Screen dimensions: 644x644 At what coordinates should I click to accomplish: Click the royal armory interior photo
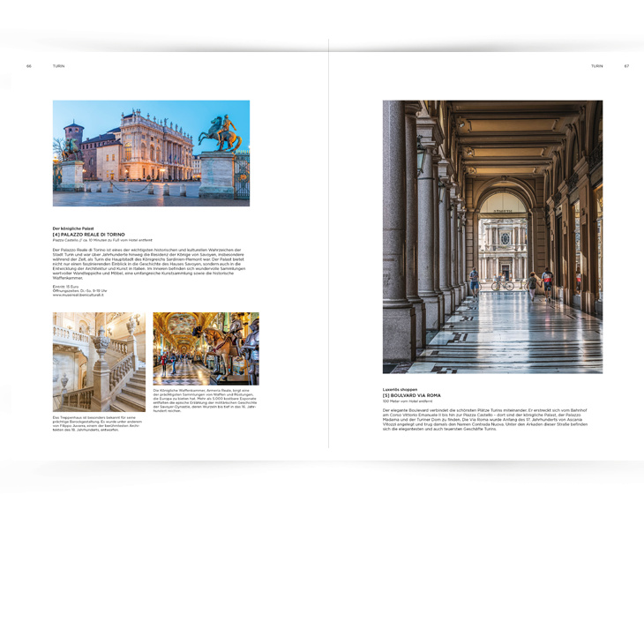[x=206, y=348]
